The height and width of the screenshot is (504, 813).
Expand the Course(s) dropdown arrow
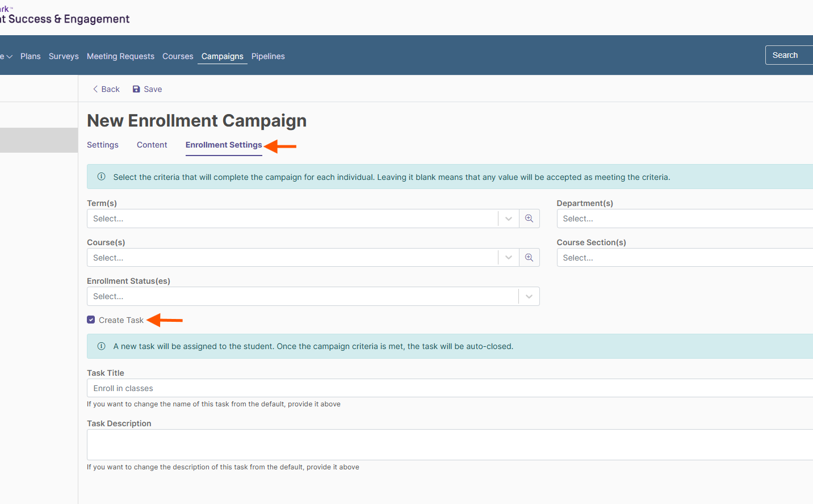point(509,258)
